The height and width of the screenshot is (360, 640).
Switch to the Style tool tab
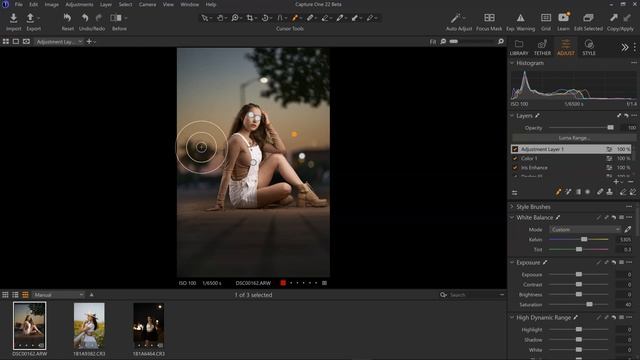pos(589,48)
